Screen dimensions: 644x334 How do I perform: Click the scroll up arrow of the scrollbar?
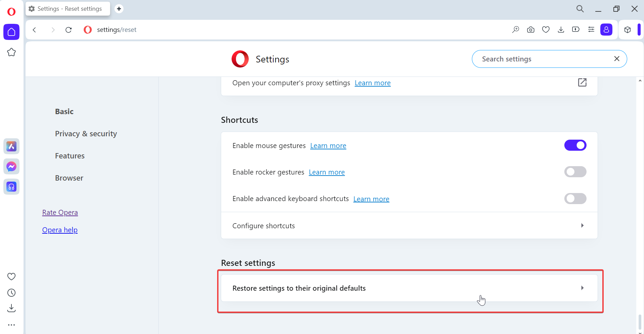point(640,81)
